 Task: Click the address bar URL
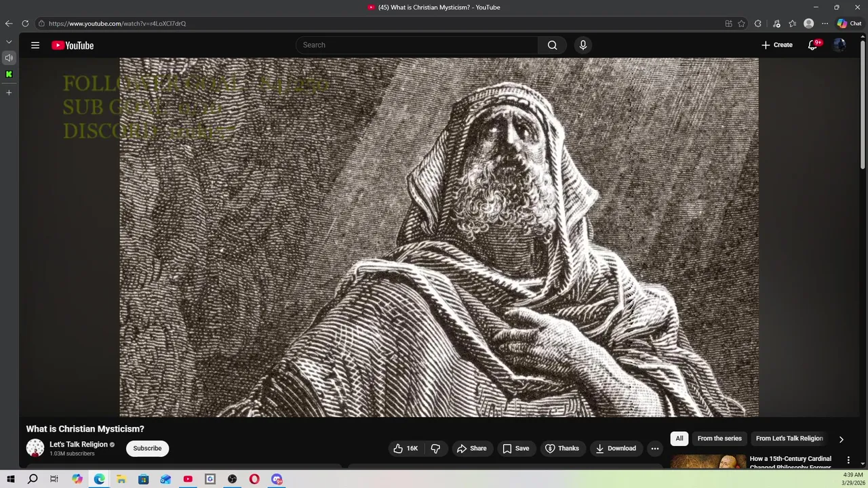pyautogui.click(x=117, y=24)
